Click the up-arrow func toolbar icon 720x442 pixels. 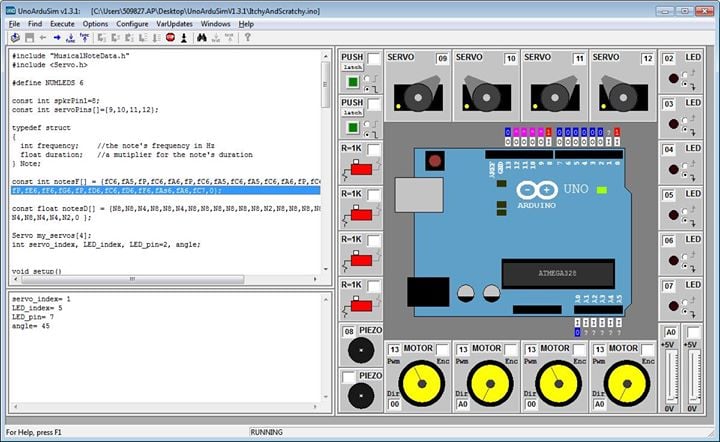pos(84,38)
